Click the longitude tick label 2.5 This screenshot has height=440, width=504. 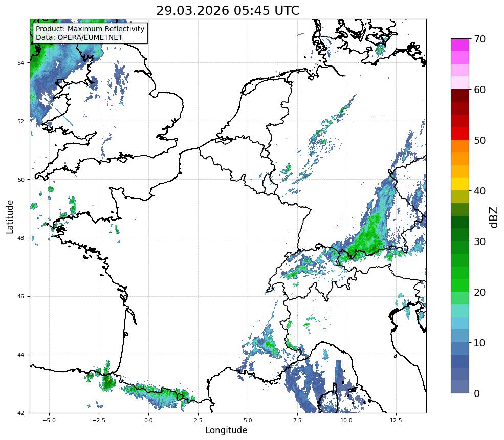pyautogui.click(x=198, y=420)
